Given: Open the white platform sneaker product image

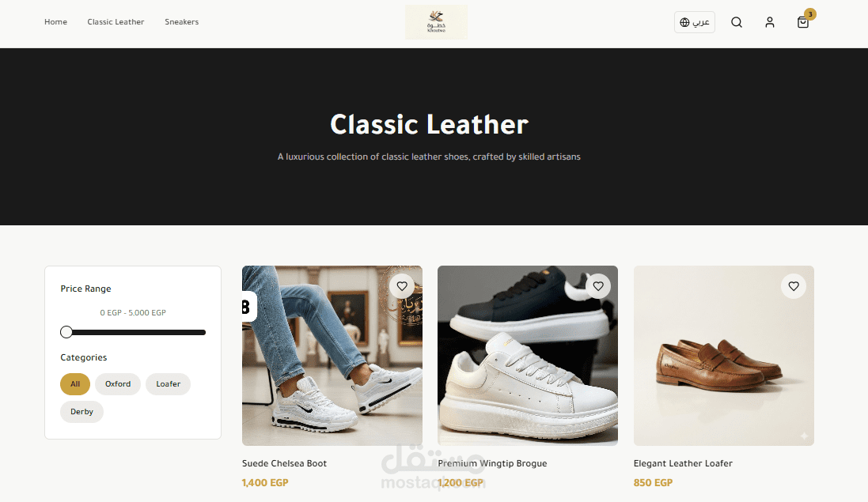Looking at the screenshot, I should coord(528,356).
